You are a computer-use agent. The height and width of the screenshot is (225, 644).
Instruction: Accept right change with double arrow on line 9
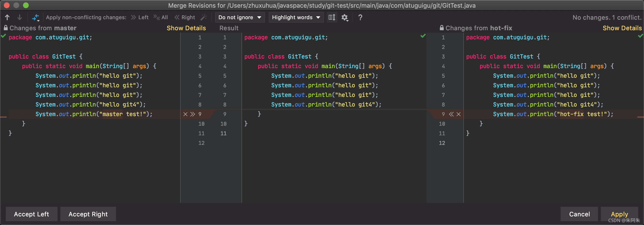click(x=451, y=114)
